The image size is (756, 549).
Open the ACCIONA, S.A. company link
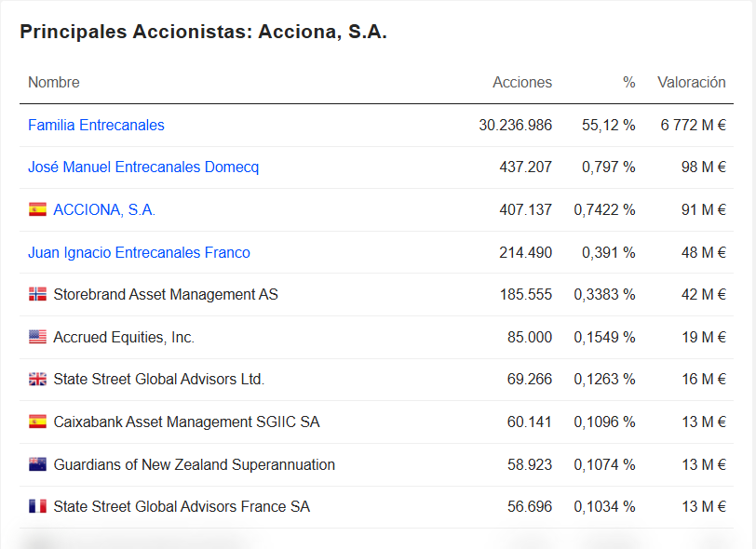104,210
